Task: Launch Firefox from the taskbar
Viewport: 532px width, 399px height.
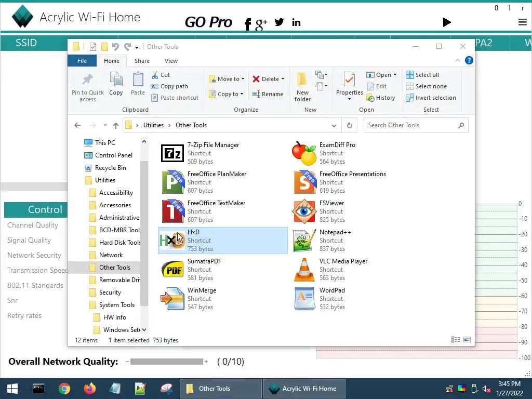Action: click(90, 389)
